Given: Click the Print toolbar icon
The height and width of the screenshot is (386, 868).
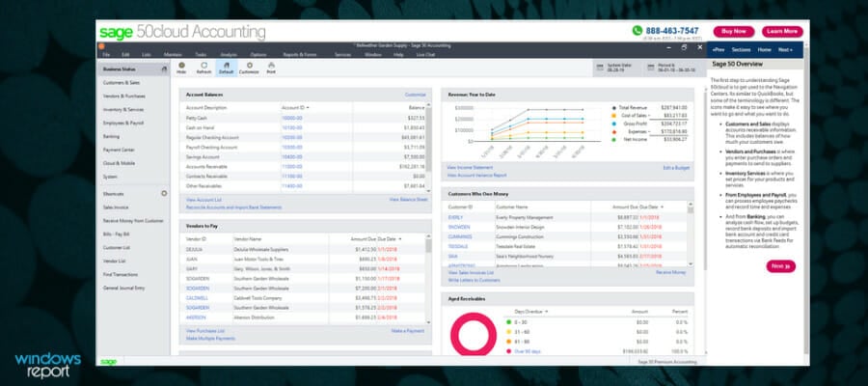Looking at the screenshot, I should click(271, 68).
